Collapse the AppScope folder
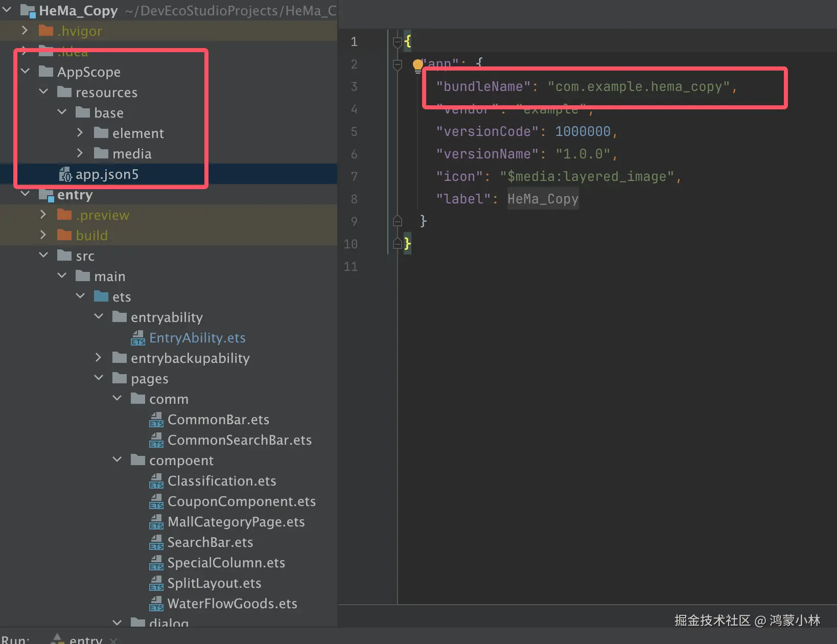837x644 pixels. (25, 71)
